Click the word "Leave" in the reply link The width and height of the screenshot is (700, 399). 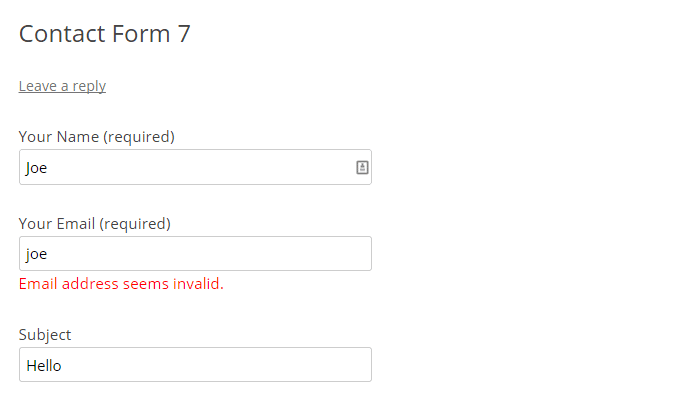tap(38, 86)
